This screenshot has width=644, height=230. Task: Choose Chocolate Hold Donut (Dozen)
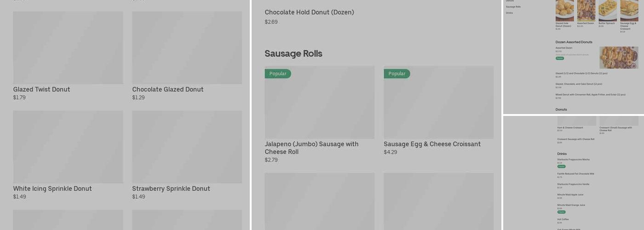tap(309, 12)
